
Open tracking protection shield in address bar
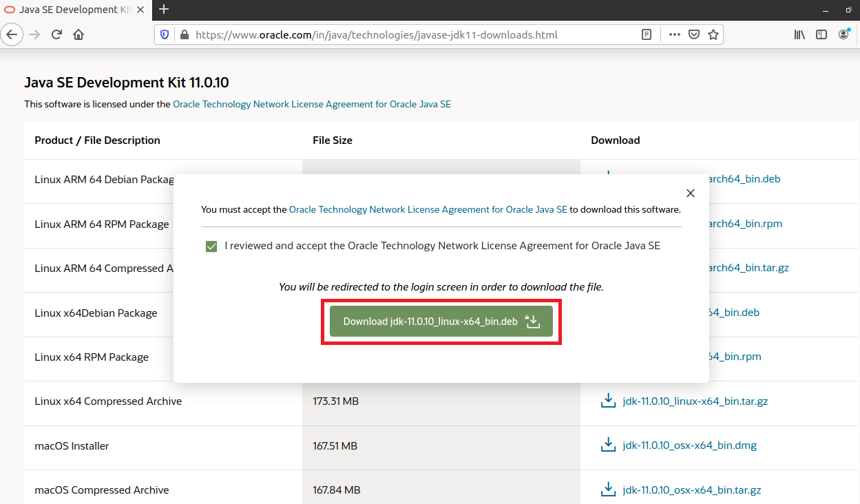pos(165,34)
